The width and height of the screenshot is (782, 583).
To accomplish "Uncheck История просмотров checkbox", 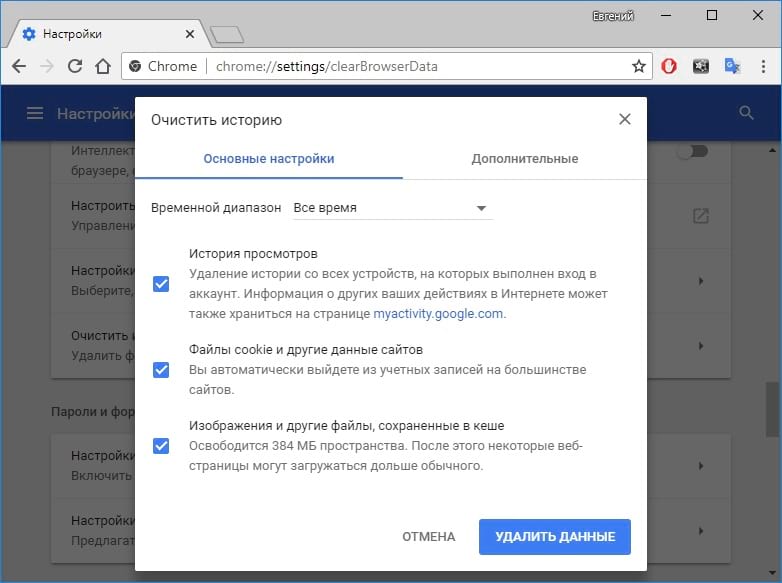I will 161,284.
